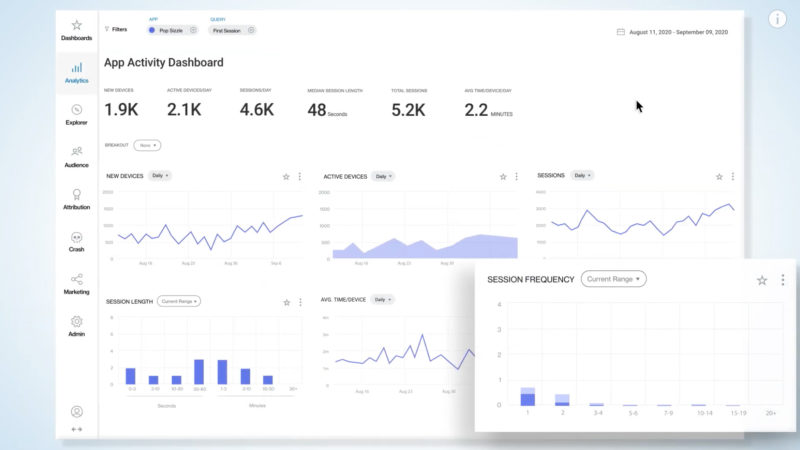This screenshot has width=800, height=450.
Task: Remove the First Session query filter
Action: [251, 30]
